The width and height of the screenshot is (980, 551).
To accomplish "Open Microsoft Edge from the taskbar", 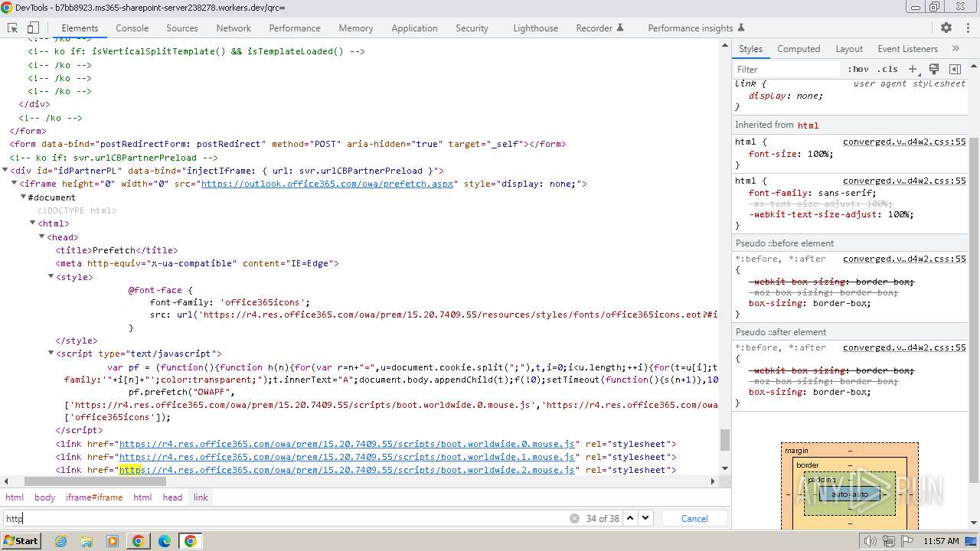I will pyautogui.click(x=165, y=541).
